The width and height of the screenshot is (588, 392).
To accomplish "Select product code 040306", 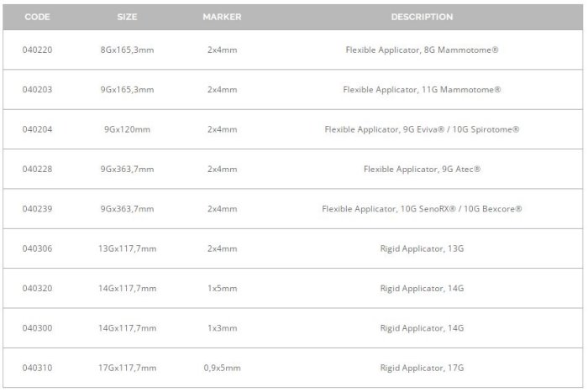I will [x=37, y=248].
